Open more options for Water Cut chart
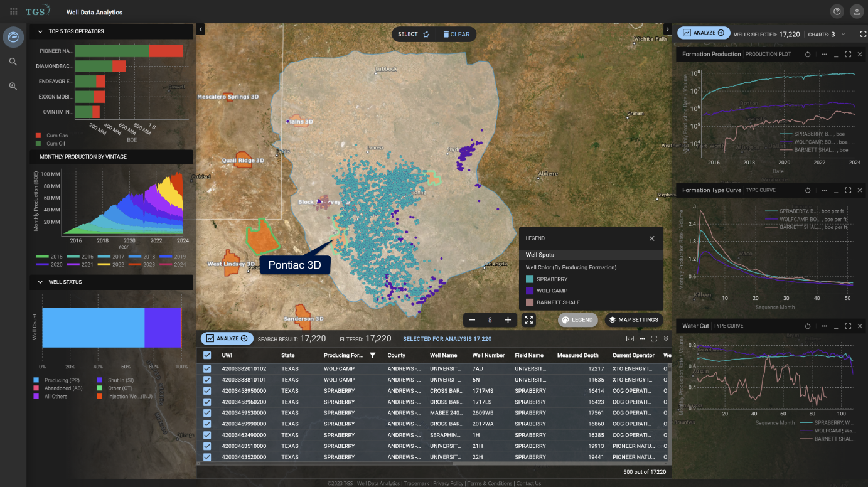868x487 pixels. pyautogui.click(x=824, y=326)
